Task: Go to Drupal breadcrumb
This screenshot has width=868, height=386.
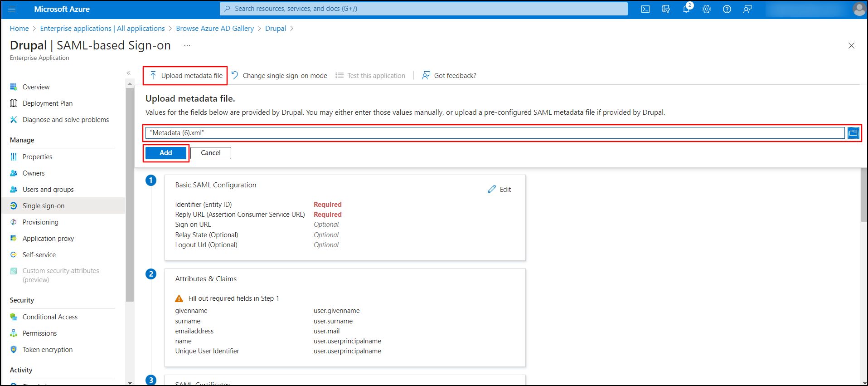Action: (276, 29)
